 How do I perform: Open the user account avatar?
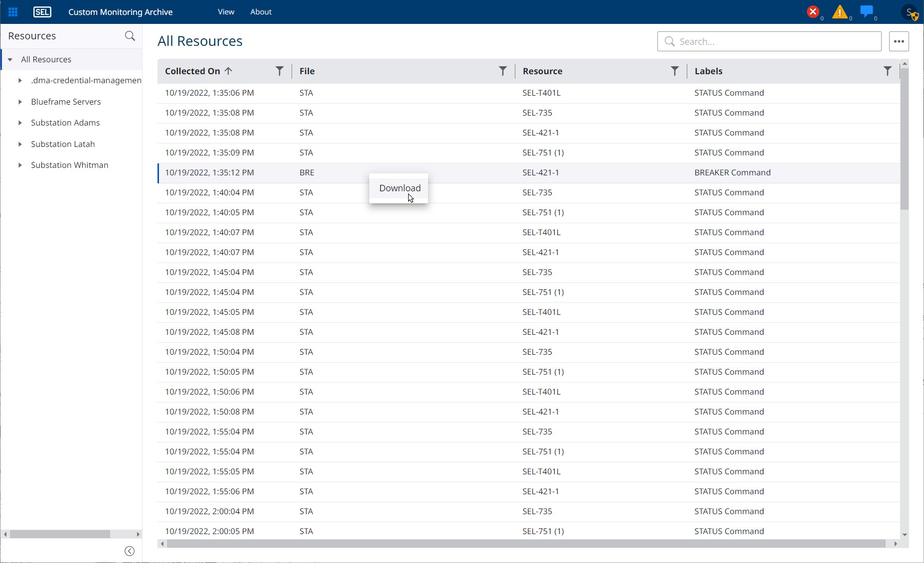tap(911, 12)
